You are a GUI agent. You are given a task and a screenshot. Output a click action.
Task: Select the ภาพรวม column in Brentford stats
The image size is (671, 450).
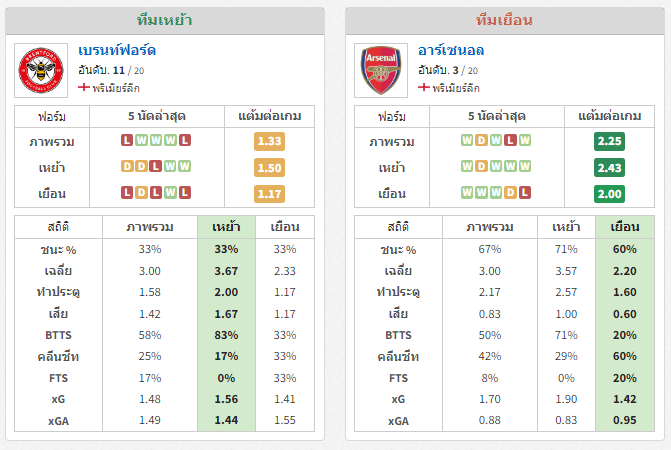(x=150, y=227)
